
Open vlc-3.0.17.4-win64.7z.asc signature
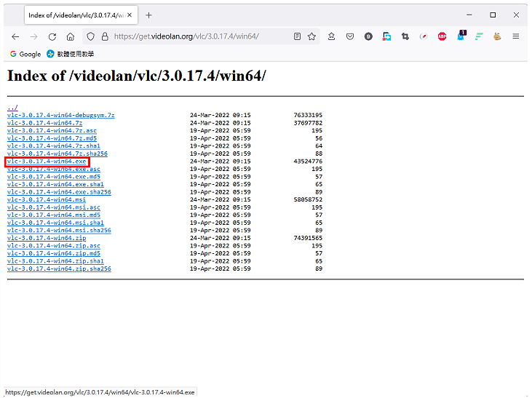(x=52, y=131)
